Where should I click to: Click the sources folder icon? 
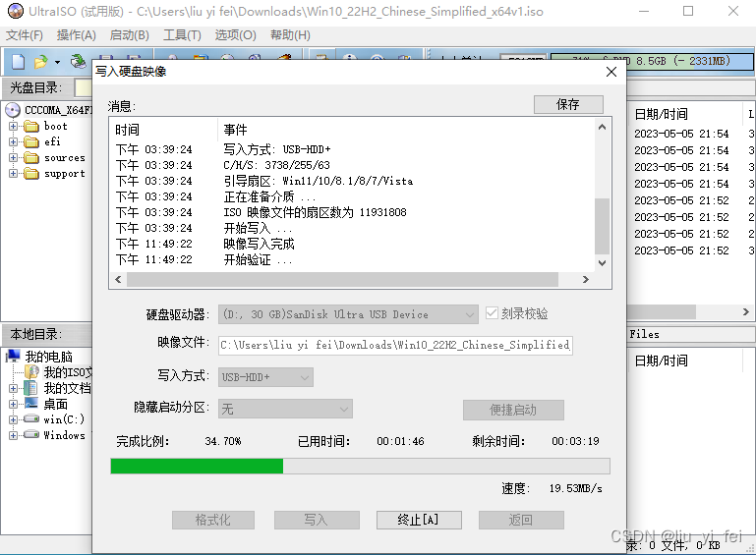(31, 157)
